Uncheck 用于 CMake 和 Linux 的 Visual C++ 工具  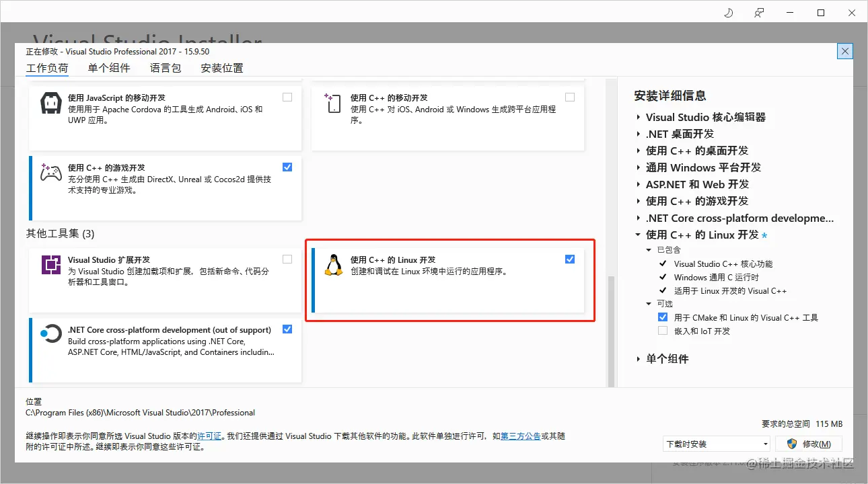pyautogui.click(x=663, y=317)
